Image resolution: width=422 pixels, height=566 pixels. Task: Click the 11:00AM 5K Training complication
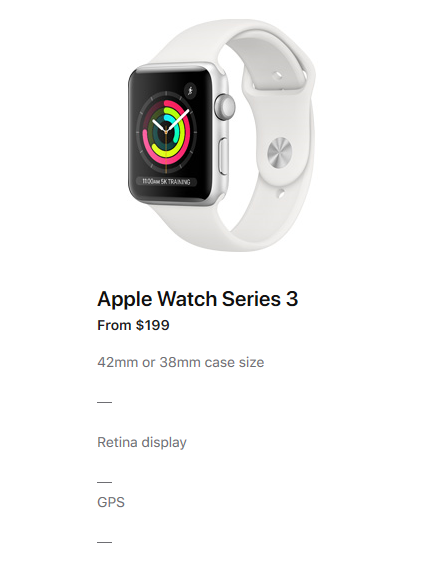166,182
